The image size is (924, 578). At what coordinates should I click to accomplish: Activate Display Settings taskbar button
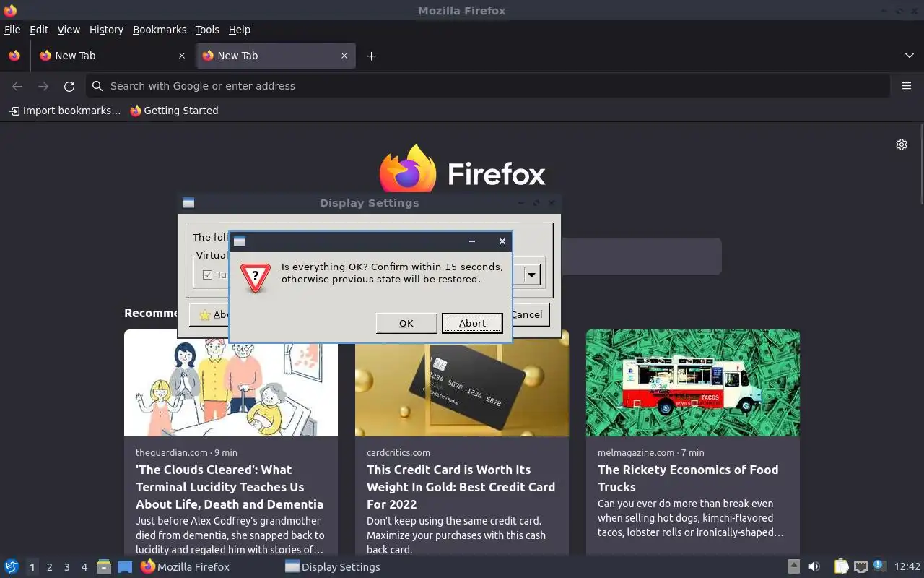[x=353, y=566]
